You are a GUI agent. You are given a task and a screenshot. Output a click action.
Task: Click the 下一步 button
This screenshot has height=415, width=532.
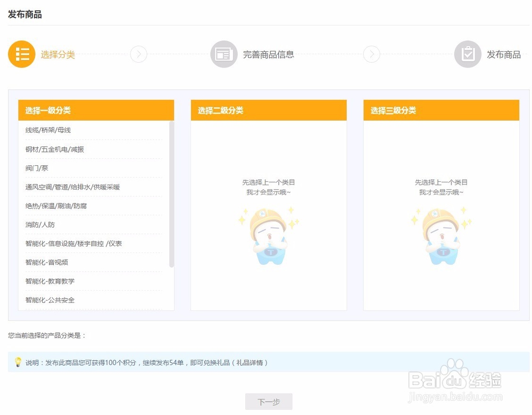(269, 402)
